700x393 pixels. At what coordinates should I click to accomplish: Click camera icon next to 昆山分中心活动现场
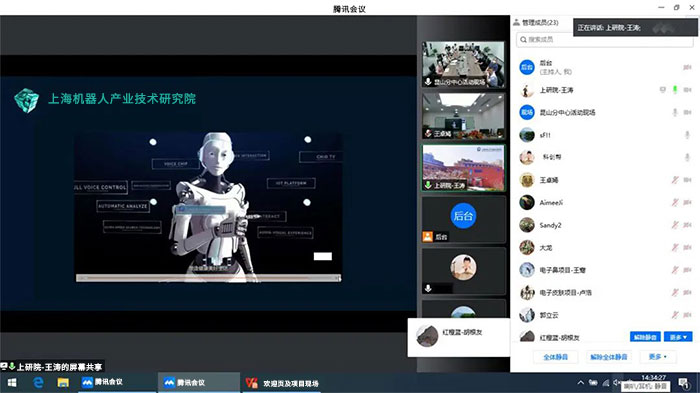(x=688, y=113)
